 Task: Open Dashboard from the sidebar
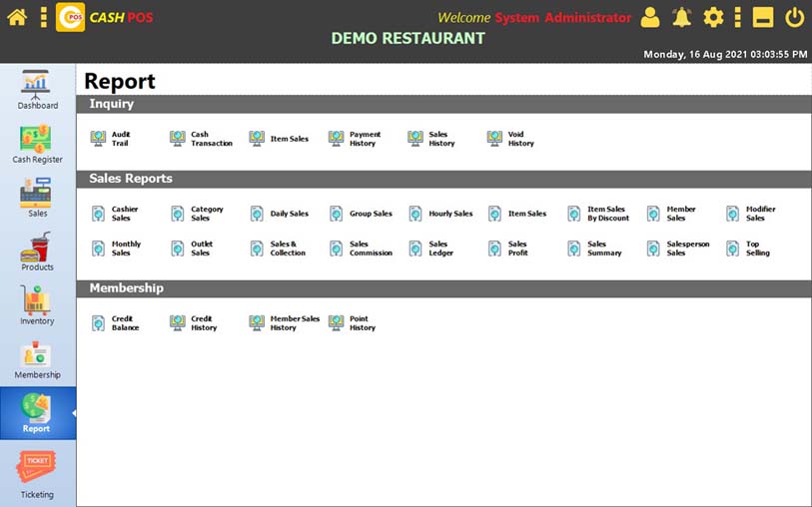click(x=37, y=90)
